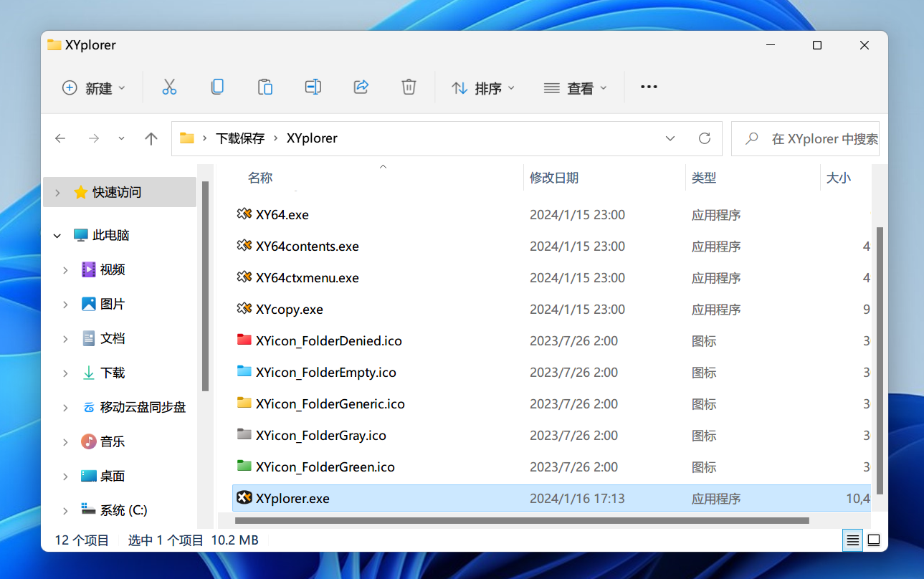Click the Paste clipboard icon

click(265, 87)
